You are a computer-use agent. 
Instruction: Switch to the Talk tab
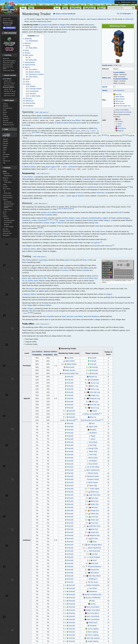31,8
